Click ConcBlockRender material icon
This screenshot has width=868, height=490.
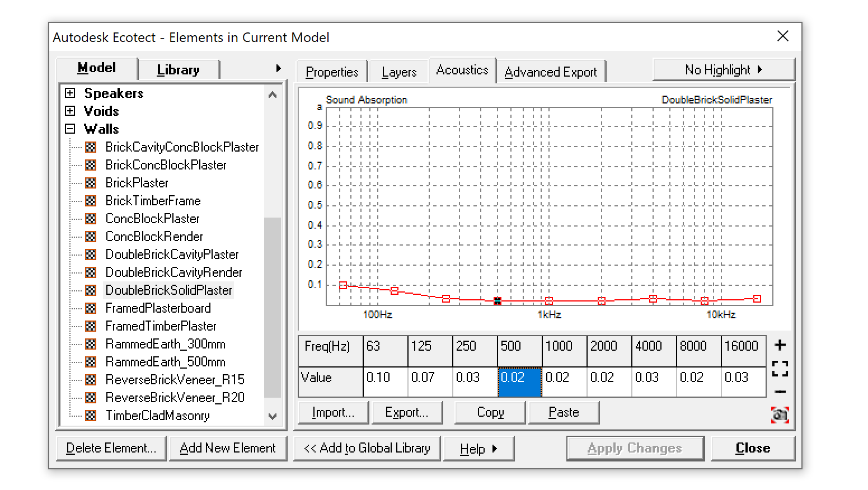coord(91,237)
